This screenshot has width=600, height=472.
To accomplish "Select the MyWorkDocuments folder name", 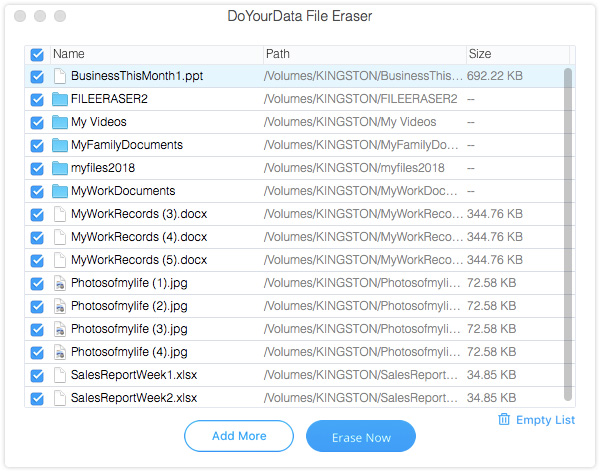I will (x=123, y=191).
